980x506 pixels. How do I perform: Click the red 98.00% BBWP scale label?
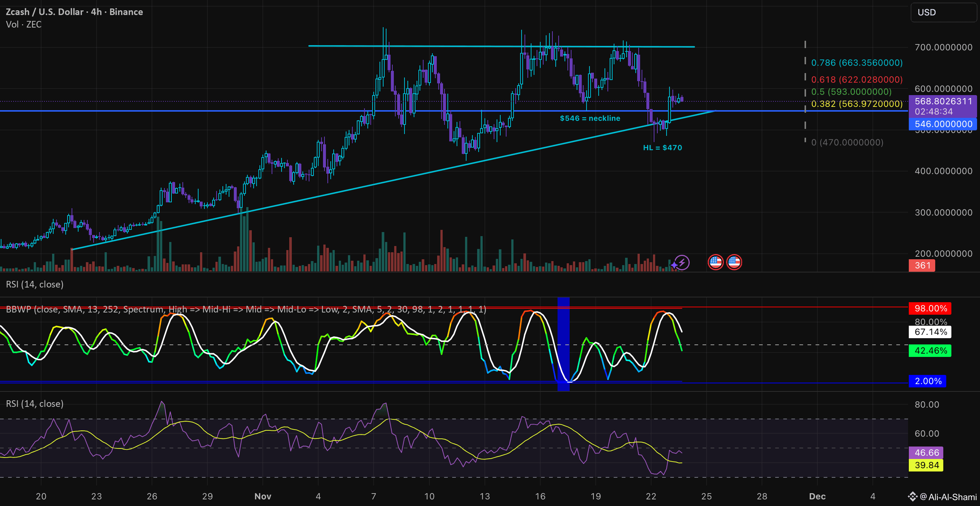[x=930, y=308]
